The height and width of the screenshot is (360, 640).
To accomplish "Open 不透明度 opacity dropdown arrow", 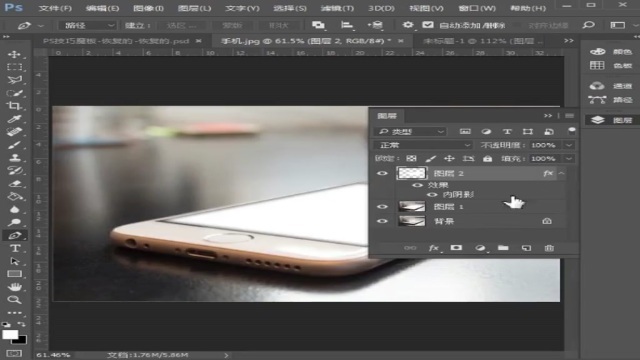I will pos(569,145).
